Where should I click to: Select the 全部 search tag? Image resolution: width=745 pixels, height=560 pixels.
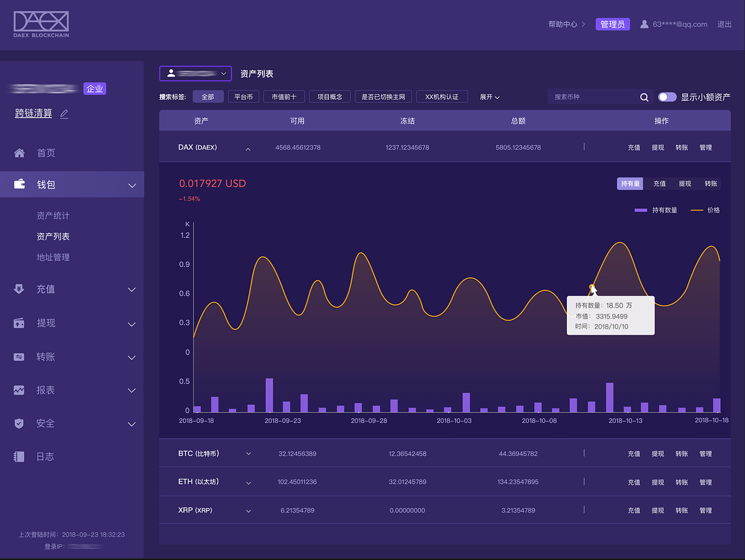[x=208, y=97]
